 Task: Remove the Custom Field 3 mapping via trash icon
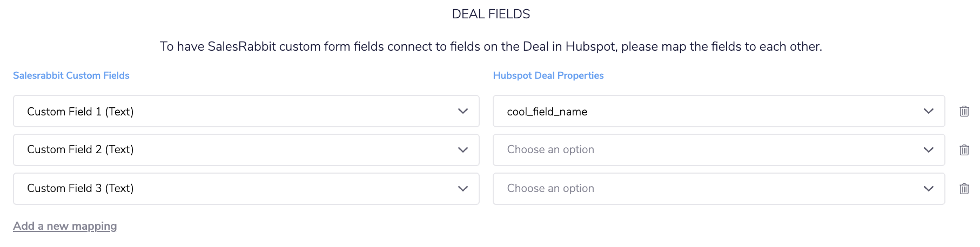(964, 189)
